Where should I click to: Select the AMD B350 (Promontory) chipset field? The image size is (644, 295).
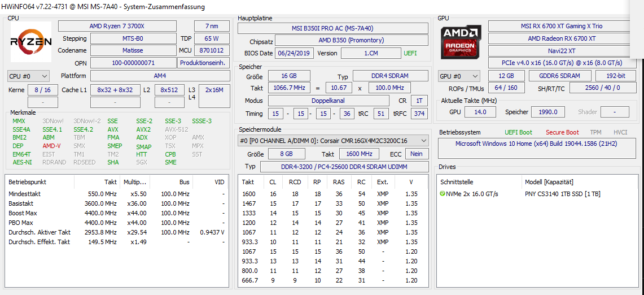tap(351, 40)
